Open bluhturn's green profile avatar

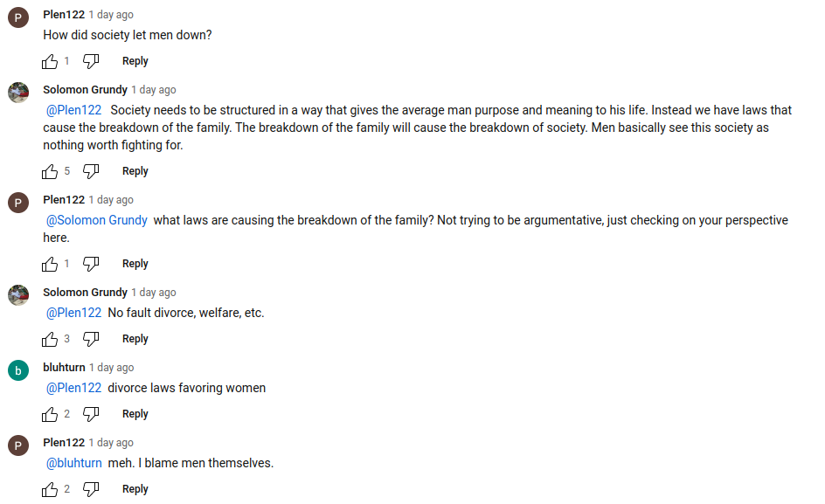pos(18,370)
